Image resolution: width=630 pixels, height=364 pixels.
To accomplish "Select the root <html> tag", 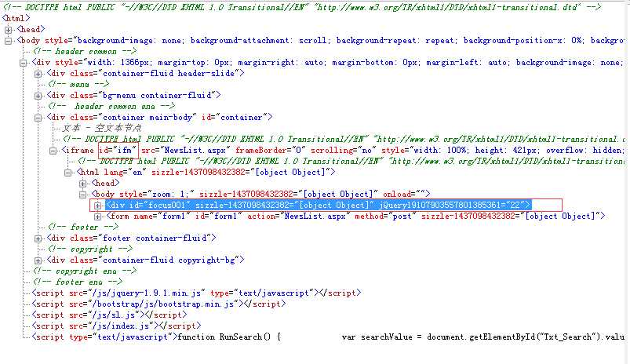I will point(16,18).
